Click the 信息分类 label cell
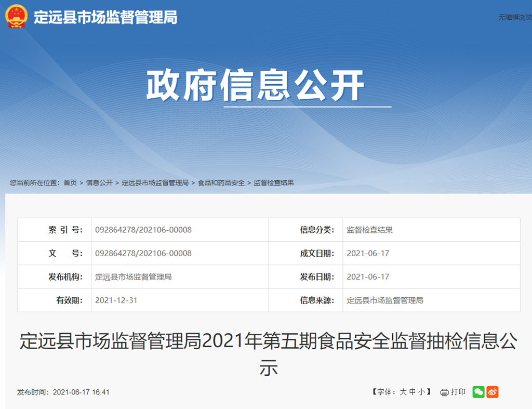Image resolution: width=532 pixels, height=409 pixels. point(305,230)
